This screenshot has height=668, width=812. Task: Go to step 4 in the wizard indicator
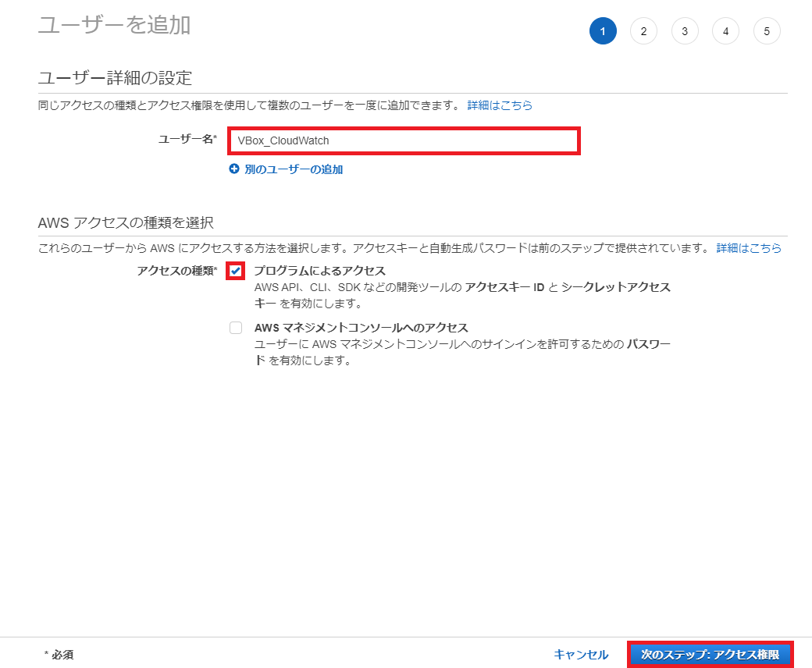pos(725,31)
